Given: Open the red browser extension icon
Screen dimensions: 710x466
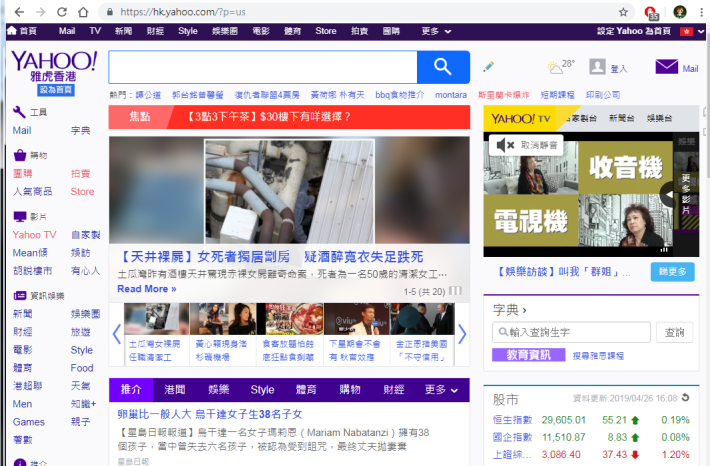Looking at the screenshot, I should point(651,13).
